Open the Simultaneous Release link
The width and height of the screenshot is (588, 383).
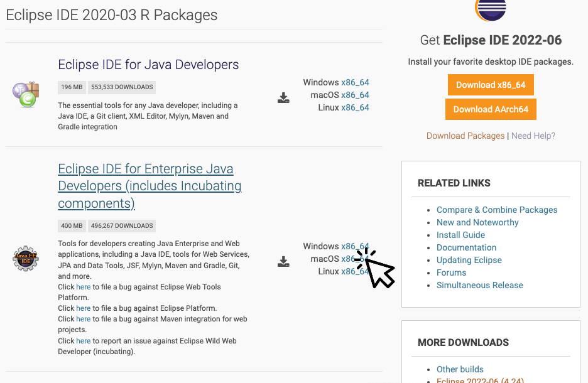tap(479, 285)
